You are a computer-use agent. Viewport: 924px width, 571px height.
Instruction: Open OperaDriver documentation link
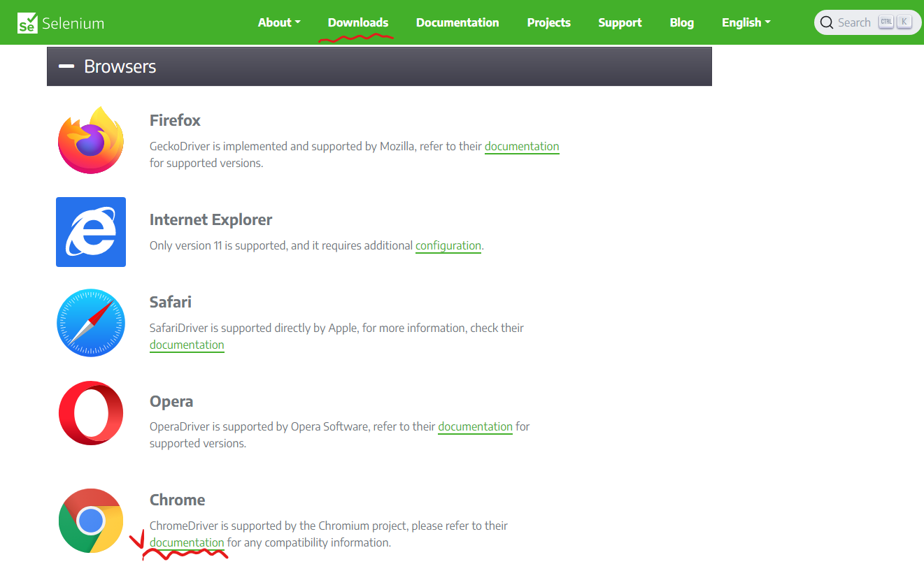(x=475, y=426)
